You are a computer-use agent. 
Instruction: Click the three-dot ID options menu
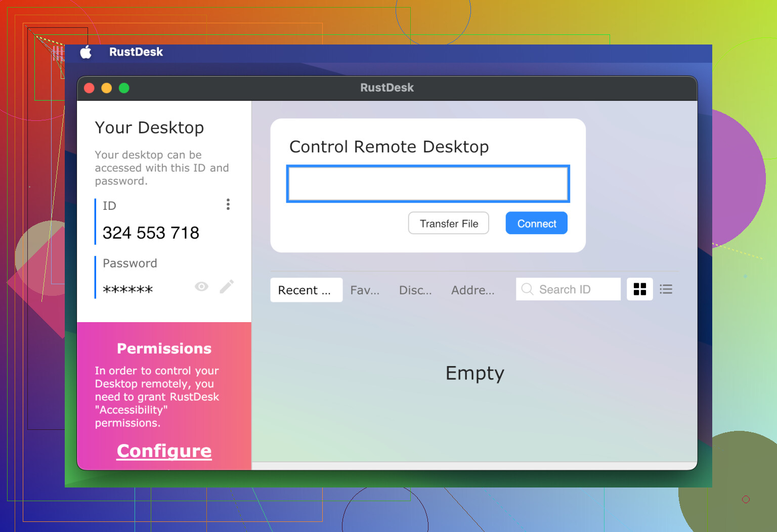click(228, 204)
